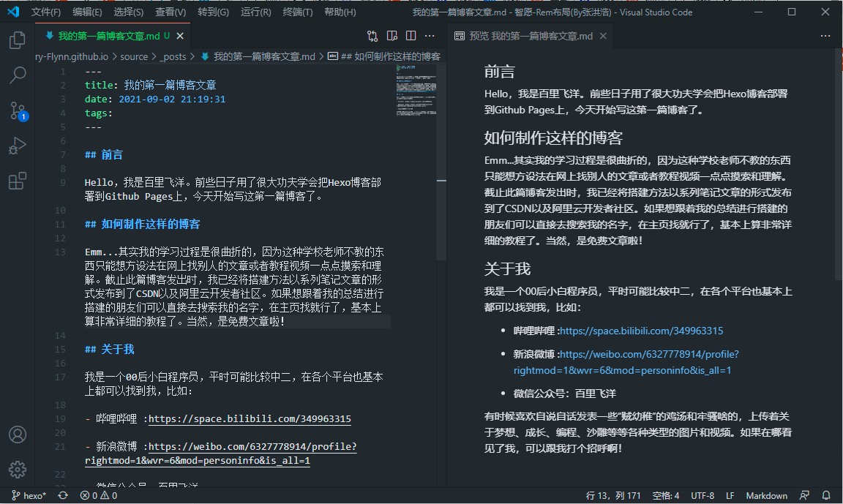Click the ## 前言 heading in editor
Image resolution: width=843 pixels, height=504 pixels.
coord(104,155)
